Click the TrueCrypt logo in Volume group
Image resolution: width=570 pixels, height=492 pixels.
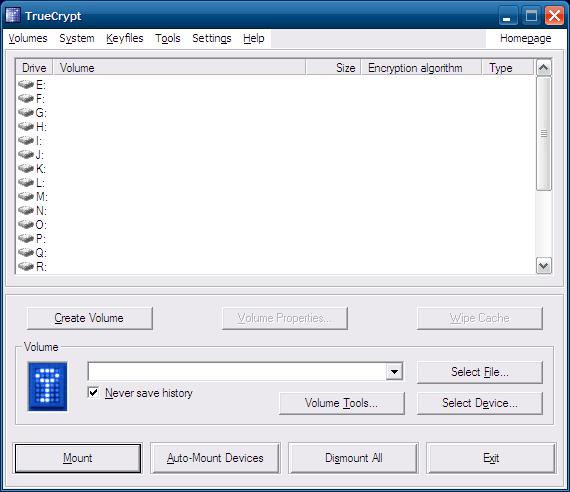click(x=48, y=387)
